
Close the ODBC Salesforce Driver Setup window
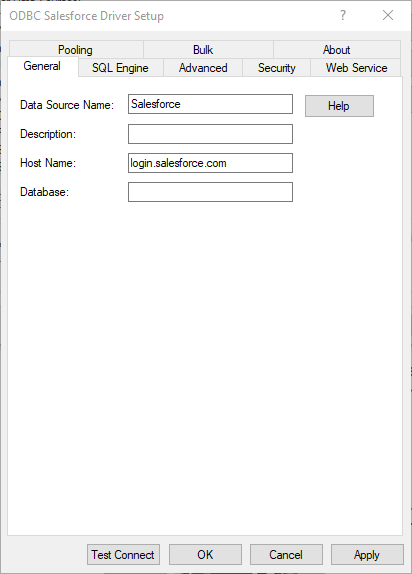(388, 15)
